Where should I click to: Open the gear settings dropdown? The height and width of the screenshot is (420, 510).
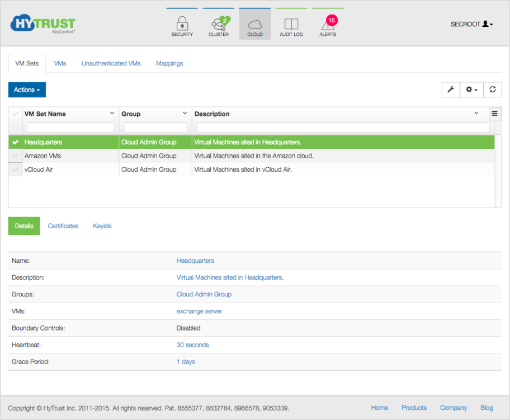pos(471,89)
